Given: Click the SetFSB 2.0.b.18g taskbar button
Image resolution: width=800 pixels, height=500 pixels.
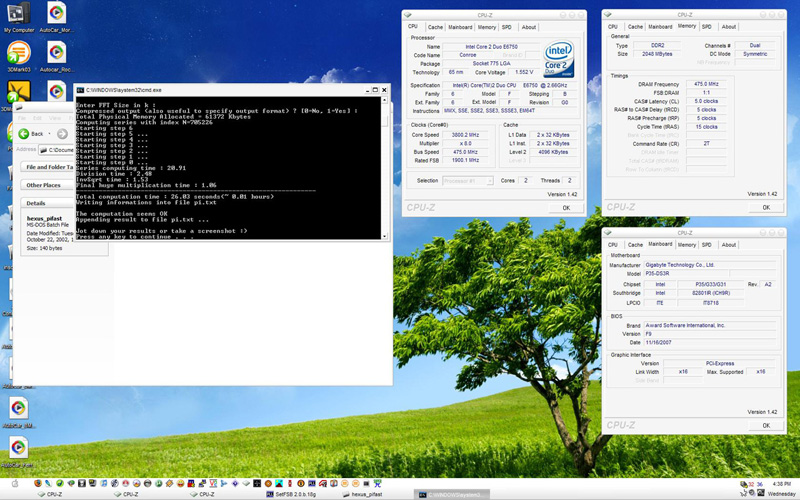Looking at the screenshot, I should (x=291, y=494).
